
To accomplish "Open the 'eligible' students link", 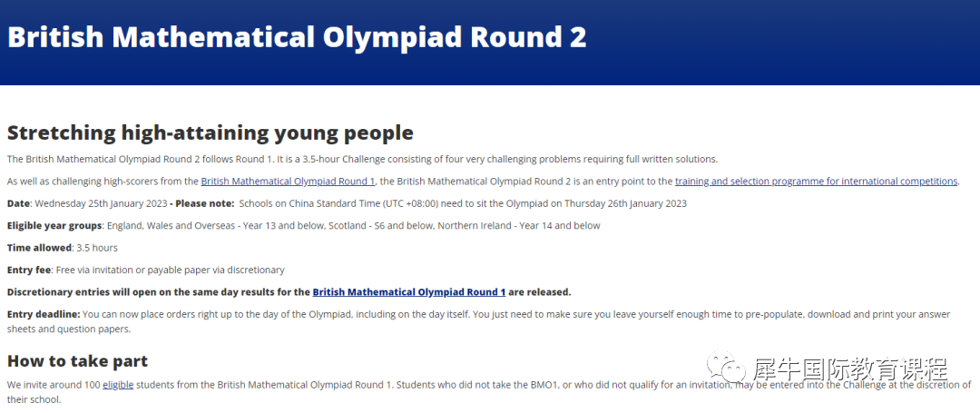I will pyautogui.click(x=118, y=385).
